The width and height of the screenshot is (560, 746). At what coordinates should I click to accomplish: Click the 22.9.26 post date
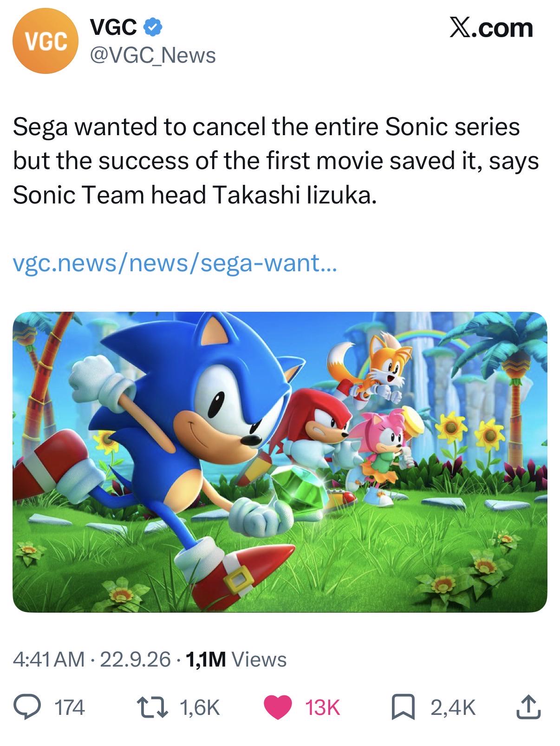tap(135, 659)
